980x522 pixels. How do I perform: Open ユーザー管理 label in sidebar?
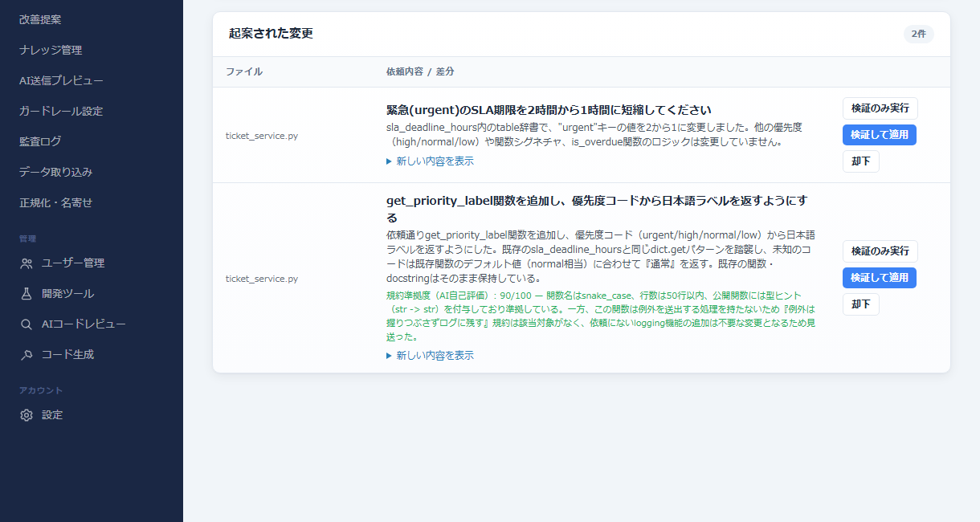[73, 263]
